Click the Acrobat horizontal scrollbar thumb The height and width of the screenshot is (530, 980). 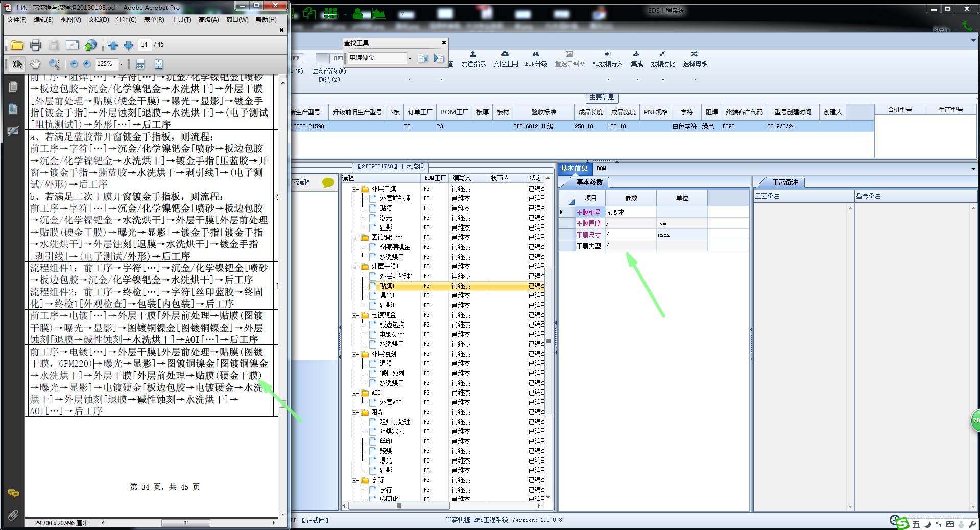point(186,523)
